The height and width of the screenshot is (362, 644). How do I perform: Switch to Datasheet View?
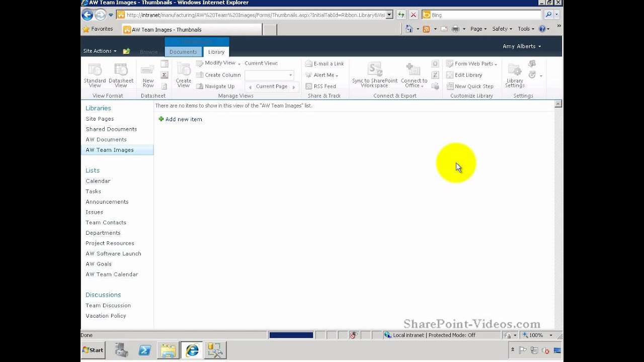click(121, 75)
